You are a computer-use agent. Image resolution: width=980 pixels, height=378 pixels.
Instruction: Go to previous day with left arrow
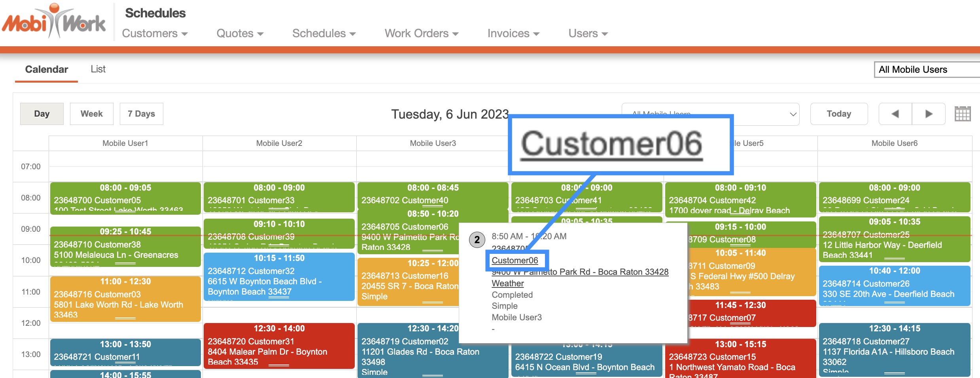(895, 114)
